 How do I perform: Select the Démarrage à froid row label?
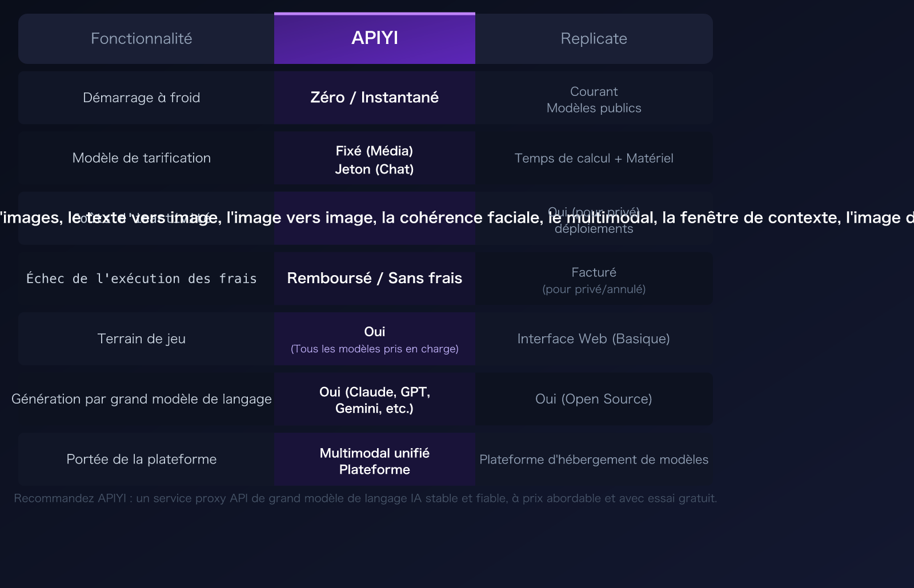142,98
